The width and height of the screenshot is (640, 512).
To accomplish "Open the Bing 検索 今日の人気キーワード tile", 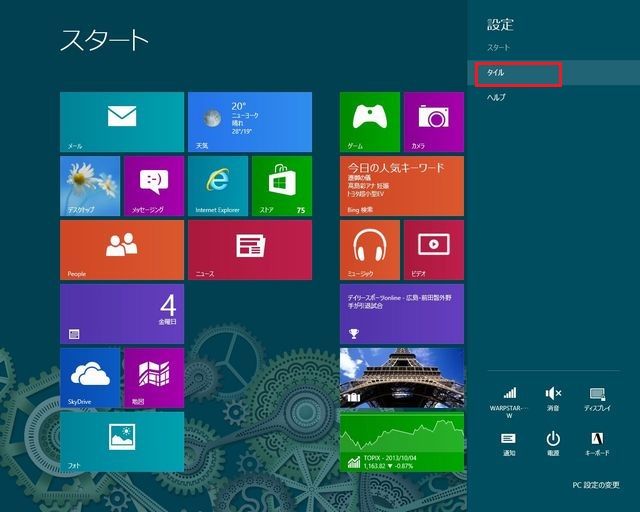I will tap(402, 186).
